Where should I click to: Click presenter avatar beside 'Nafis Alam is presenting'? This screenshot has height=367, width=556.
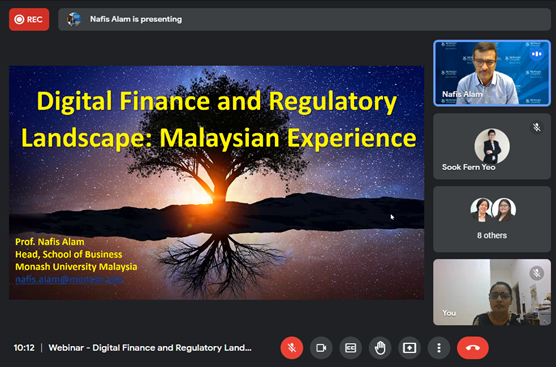[x=74, y=19]
